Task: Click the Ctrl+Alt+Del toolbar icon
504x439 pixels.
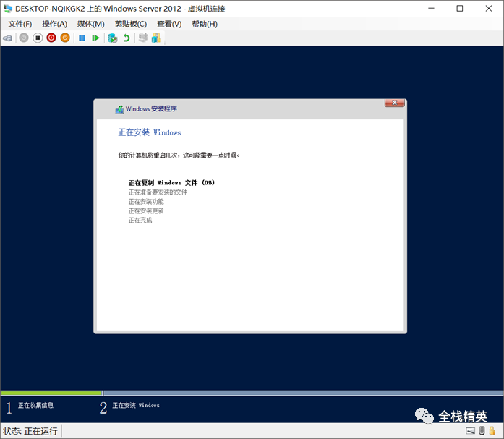Action: [x=8, y=38]
